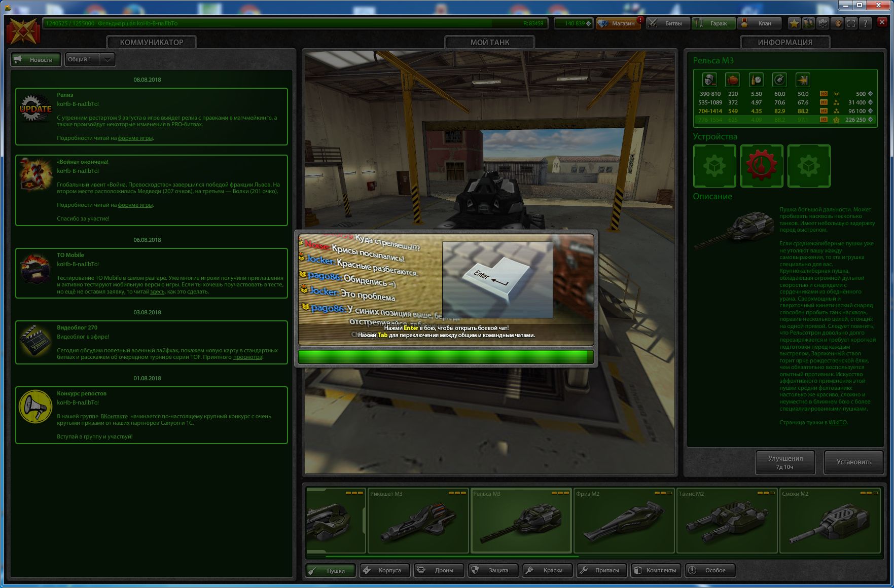Open settings via the gear icon
This screenshot has width=894, height=588.
tap(823, 23)
